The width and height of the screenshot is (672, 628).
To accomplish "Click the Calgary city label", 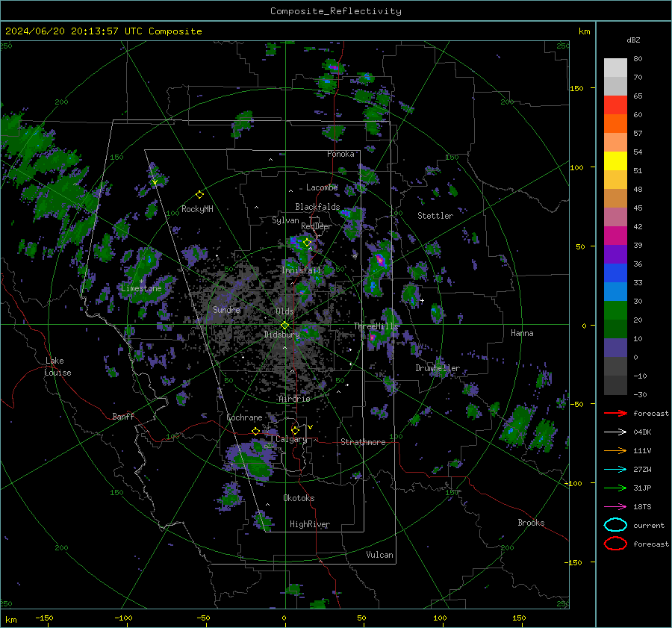I will pyautogui.click(x=291, y=439).
